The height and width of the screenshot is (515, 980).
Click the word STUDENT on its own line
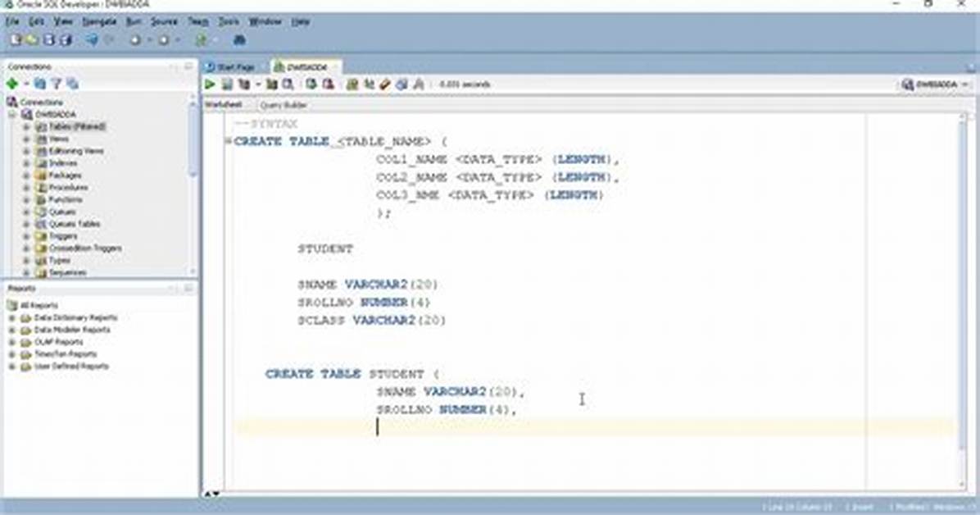click(x=325, y=249)
